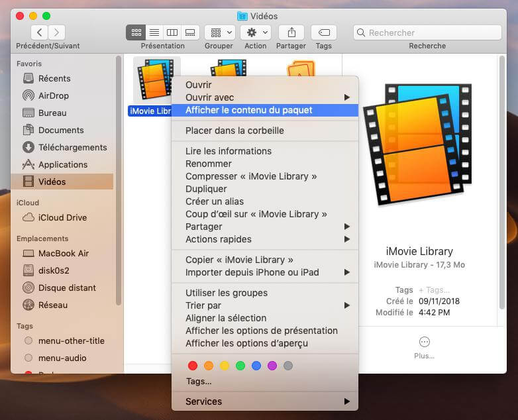Image resolution: width=518 pixels, height=420 pixels.
Task: Click the Partager share toolbar icon
Action: click(x=291, y=32)
